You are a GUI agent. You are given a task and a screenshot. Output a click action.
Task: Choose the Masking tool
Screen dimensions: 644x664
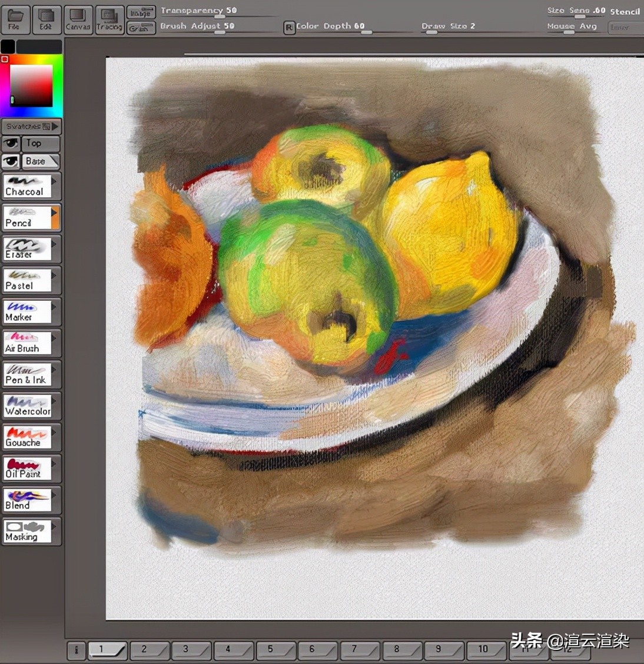point(27,531)
